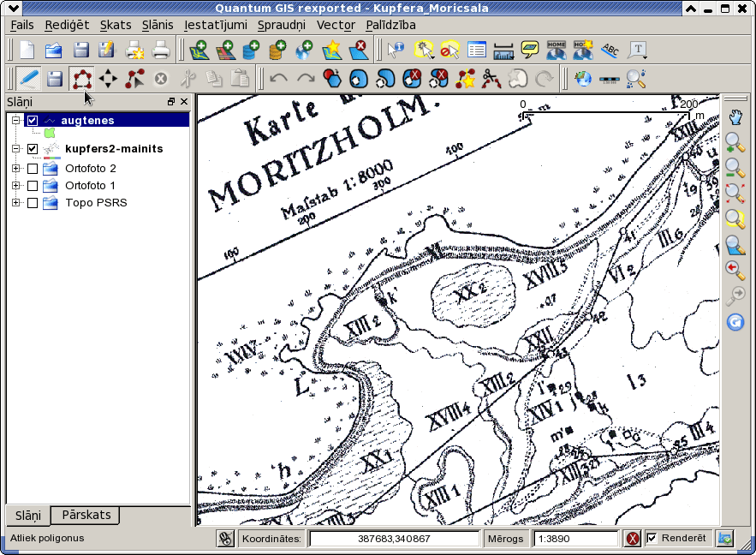Open the Vector menu
Viewport: 756px width, 555px height.
[x=336, y=25]
